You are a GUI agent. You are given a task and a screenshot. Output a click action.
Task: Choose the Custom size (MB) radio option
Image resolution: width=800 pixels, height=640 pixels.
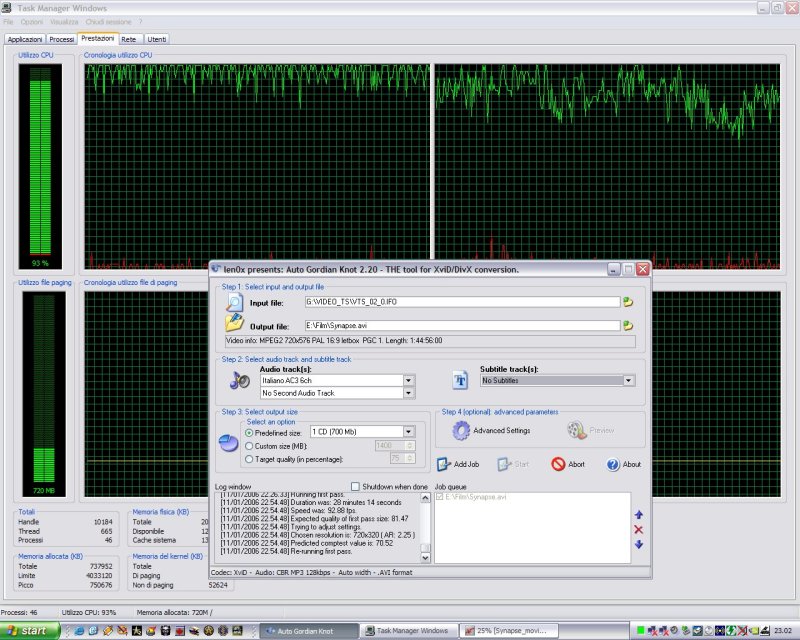[x=249, y=446]
